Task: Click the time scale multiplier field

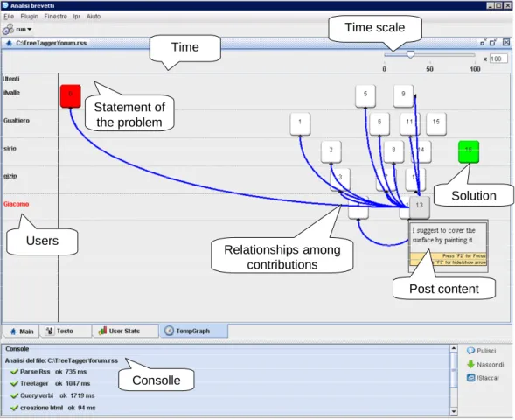Action: 498,59
